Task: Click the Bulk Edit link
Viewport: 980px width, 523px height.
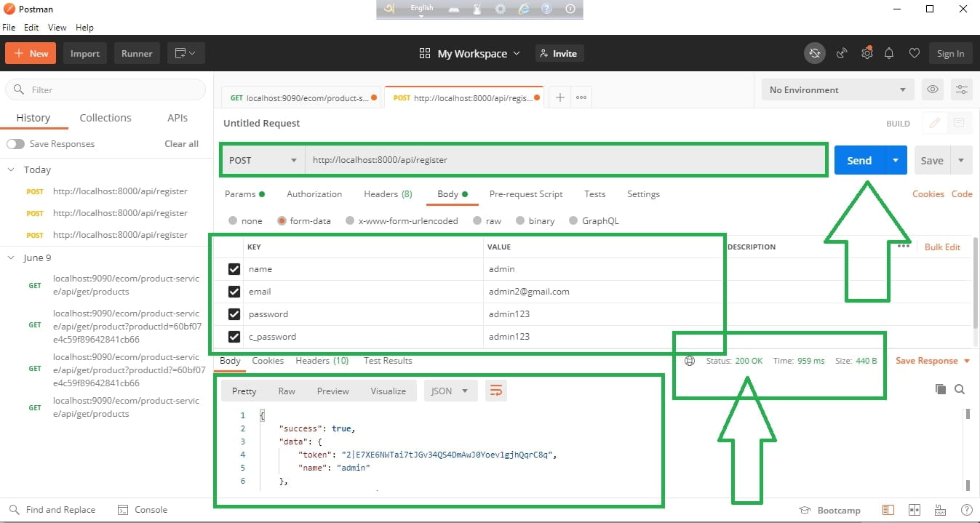Action: 942,247
